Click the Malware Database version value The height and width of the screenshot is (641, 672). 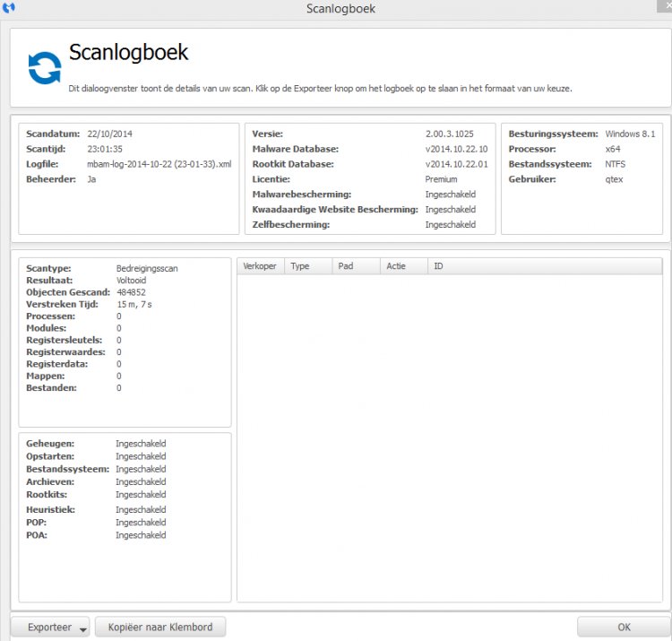tap(456, 149)
